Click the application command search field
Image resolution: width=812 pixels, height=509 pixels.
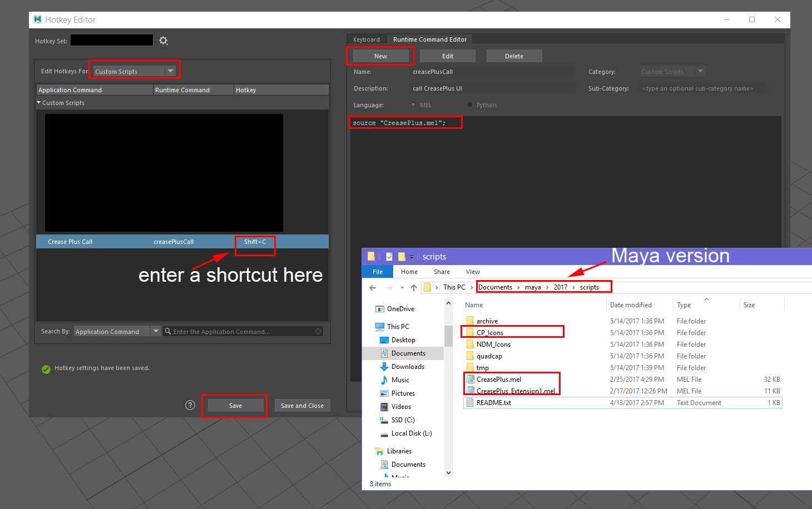tap(244, 331)
